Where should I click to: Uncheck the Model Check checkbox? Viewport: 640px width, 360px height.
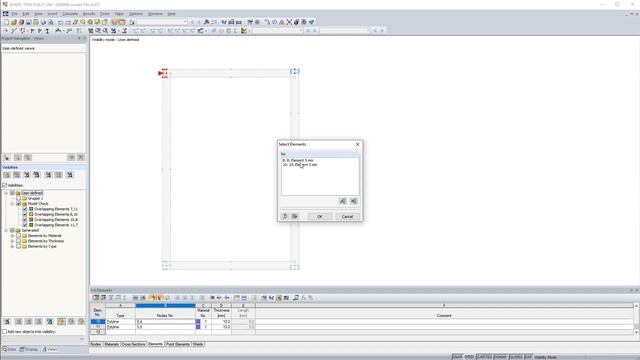coord(18,204)
